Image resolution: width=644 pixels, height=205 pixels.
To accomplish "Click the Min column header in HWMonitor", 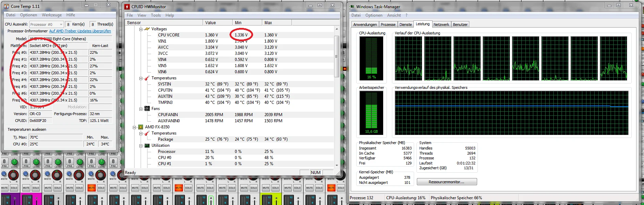I will (247, 23).
